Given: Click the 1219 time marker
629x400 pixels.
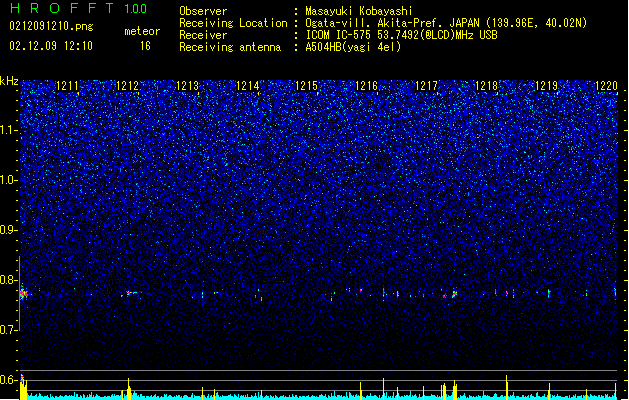Looking at the screenshot, I should click(x=546, y=86).
